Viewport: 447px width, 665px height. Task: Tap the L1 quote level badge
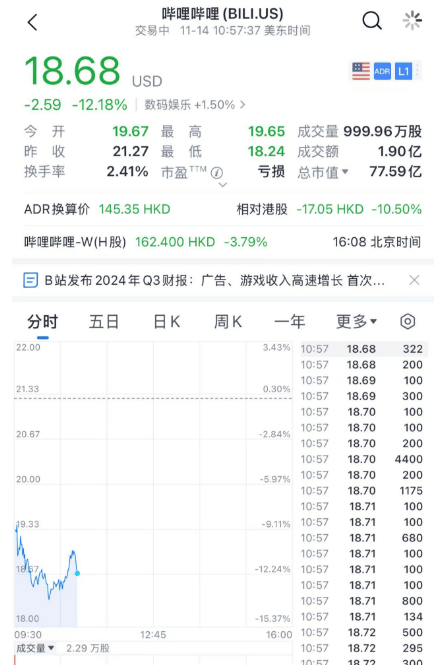point(403,71)
